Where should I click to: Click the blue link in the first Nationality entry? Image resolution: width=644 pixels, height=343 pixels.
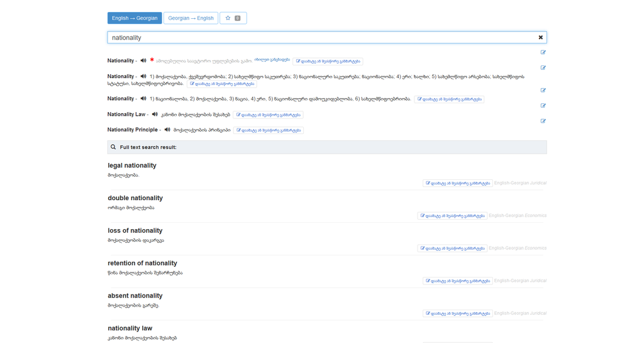[x=272, y=60]
